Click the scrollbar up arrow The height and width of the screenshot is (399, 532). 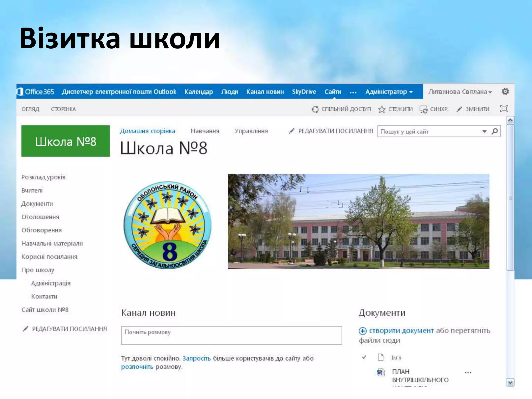(510, 120)
